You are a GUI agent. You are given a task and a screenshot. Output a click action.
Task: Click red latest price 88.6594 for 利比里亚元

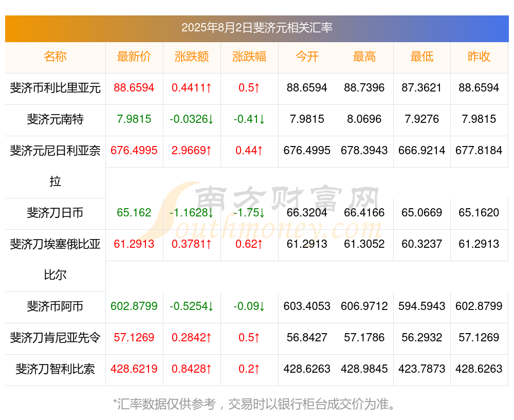coord(134,87)
